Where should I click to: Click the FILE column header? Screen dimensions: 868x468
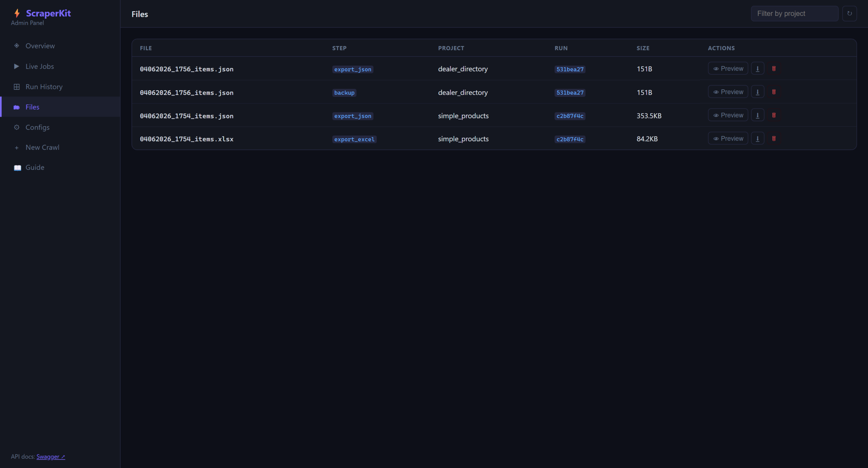146,48
